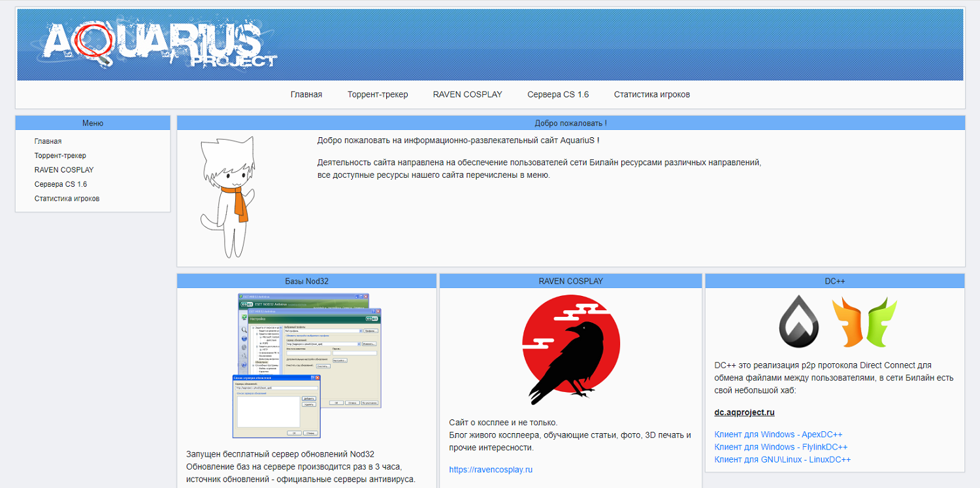
Task: Select Главная in the side menu
Action: tap(48, 141)
